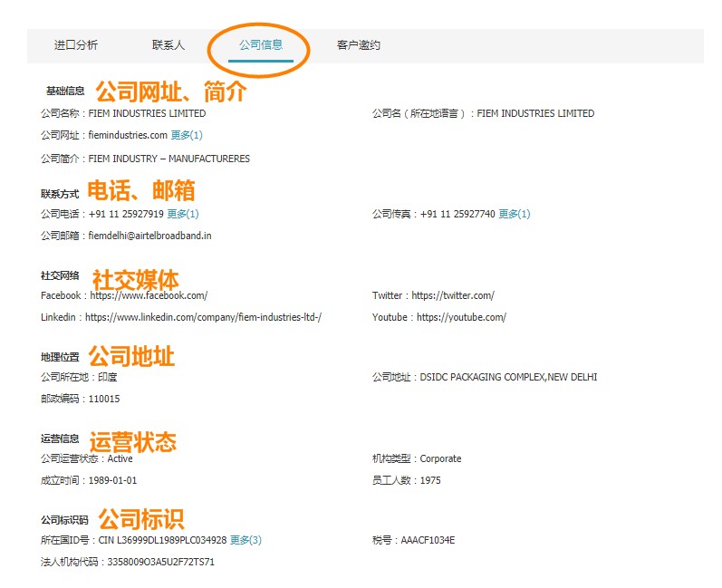Viewport: 722px width, 588px height.
Task: Click the 运营信息 section heading
Action: click(x=60, y=439)
